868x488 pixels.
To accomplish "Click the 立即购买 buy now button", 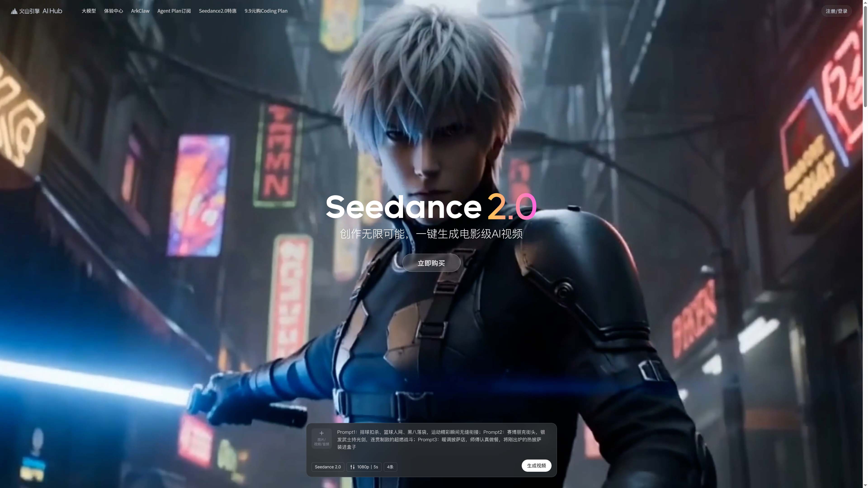I will [431, 263].
